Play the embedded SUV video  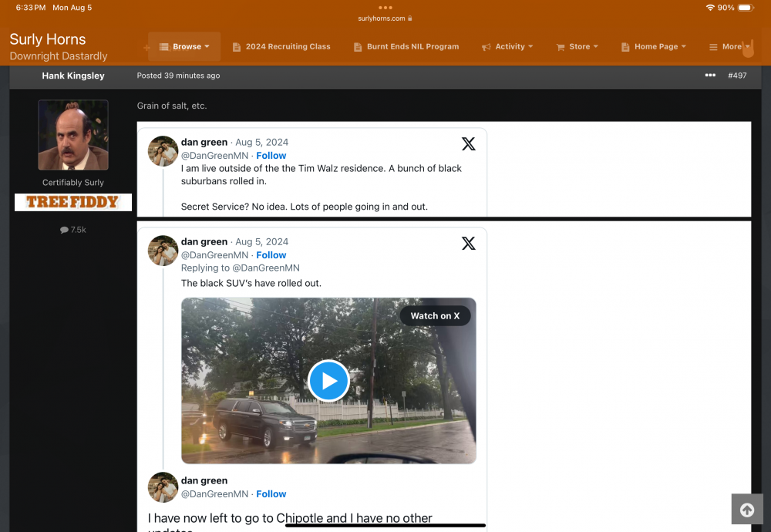(328, 381)
